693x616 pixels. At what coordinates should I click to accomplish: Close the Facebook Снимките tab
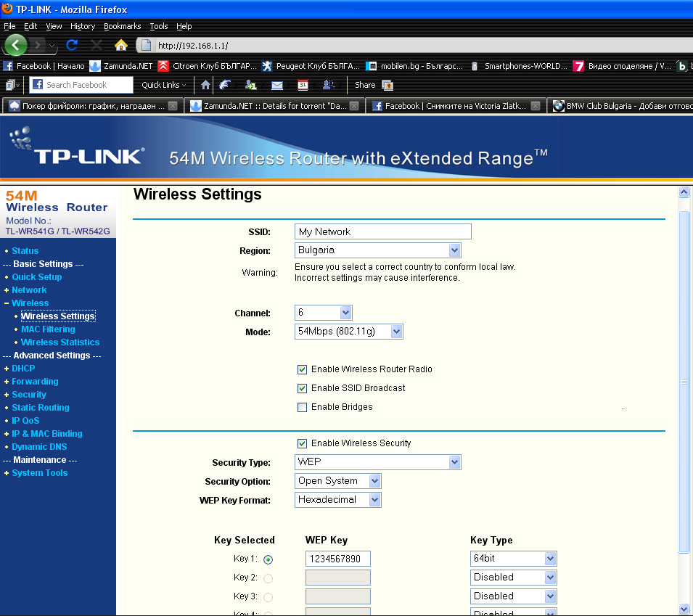point(536,106)
